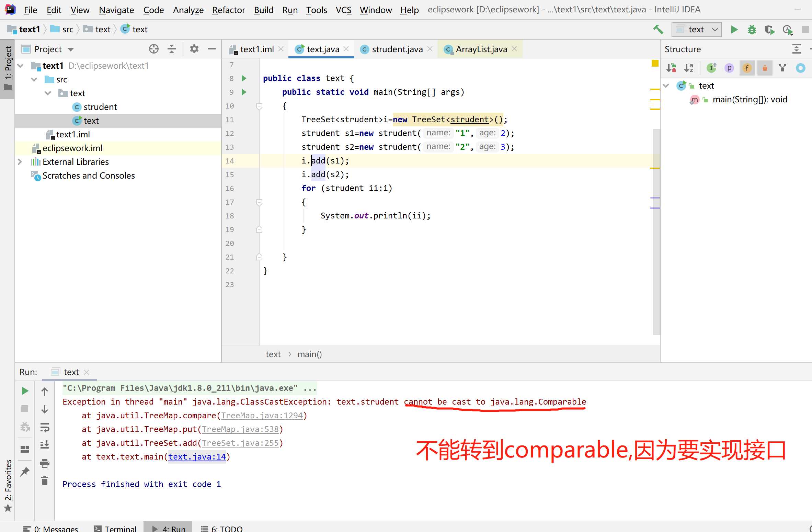Viewport: 812px width, 532px height.
Task: Click the Rerun application icon
Action: (24, 391)
